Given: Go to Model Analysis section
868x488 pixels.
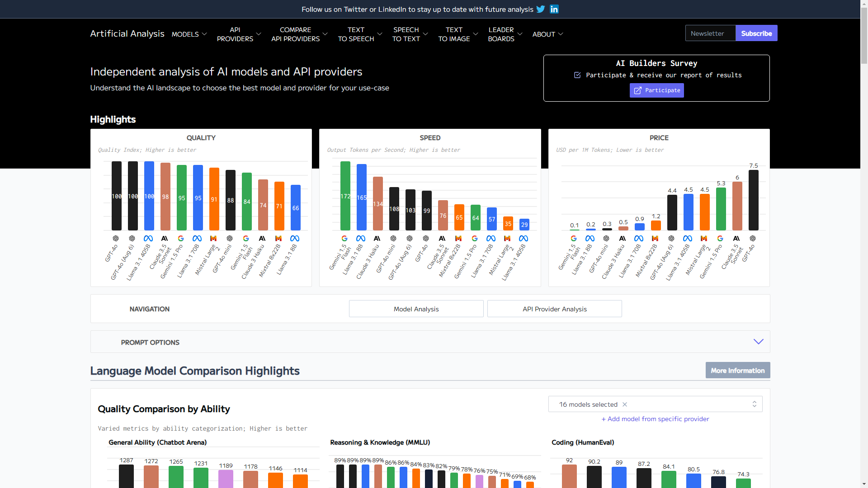Looking at the screenshot, I should click(416, 309).
